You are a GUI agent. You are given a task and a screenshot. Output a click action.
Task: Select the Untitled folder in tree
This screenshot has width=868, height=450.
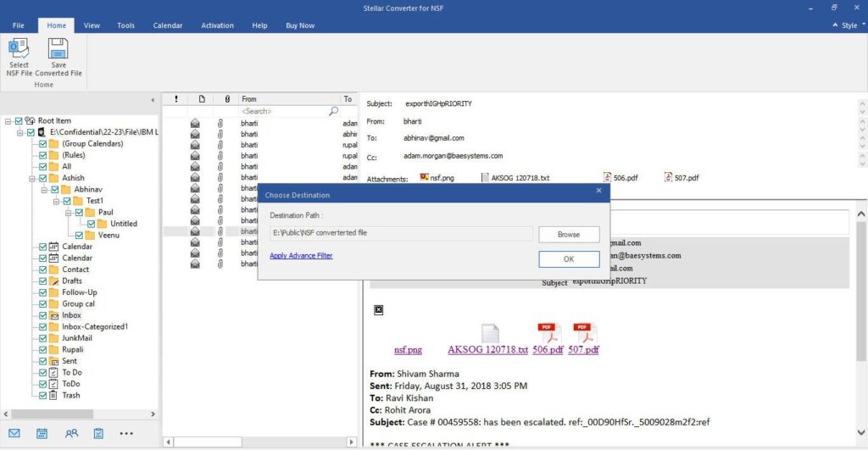click(x=124, y=224)
